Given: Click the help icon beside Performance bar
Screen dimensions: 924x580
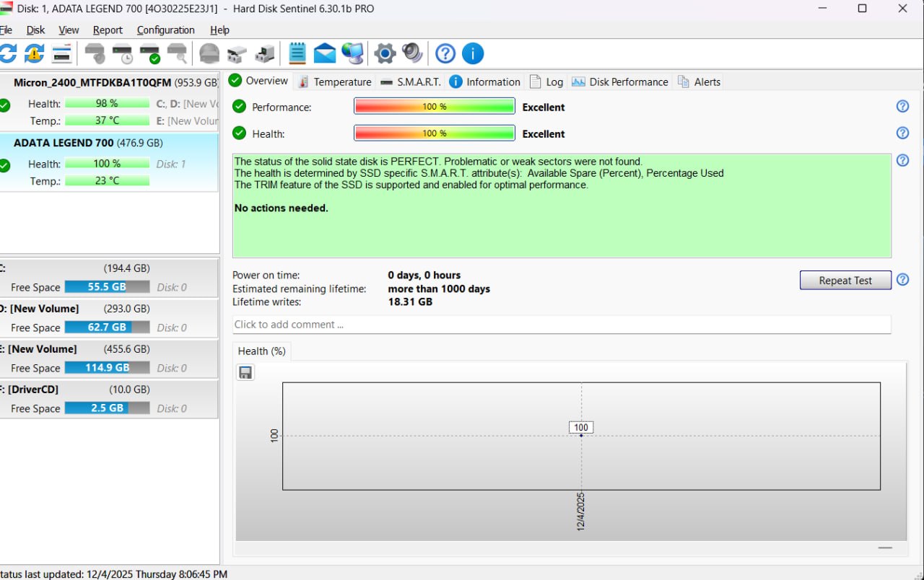Looking at the screenshot, I should [x=902, y=107].
